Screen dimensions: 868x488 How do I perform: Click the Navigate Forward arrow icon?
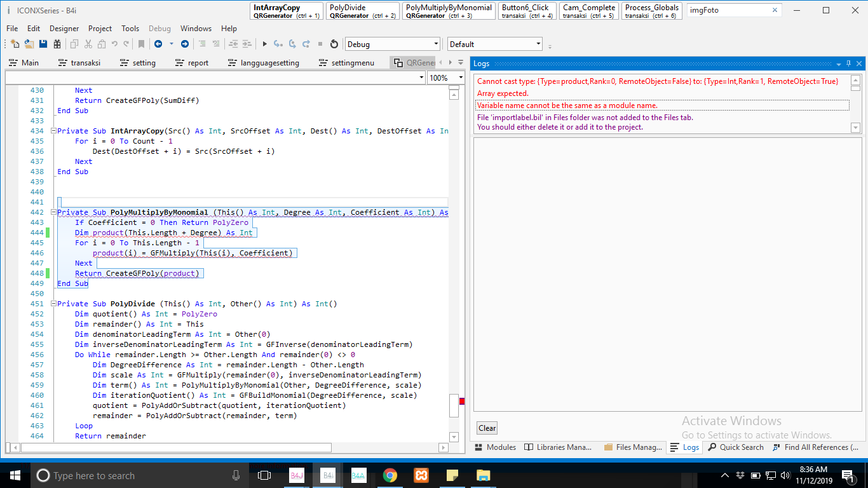pos(184,44)
